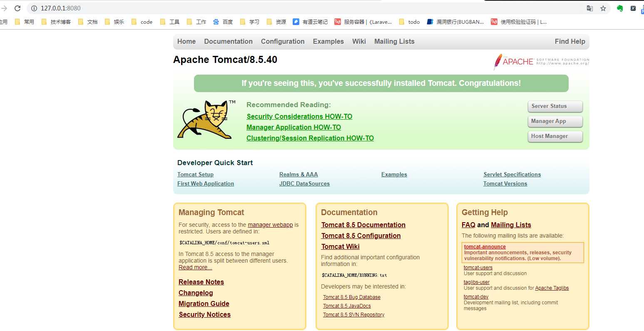Viewport: 644px width, 331px height.
Task: Open Tomcat 8.5 SVN Repository link
Action: tap(354, 315)
